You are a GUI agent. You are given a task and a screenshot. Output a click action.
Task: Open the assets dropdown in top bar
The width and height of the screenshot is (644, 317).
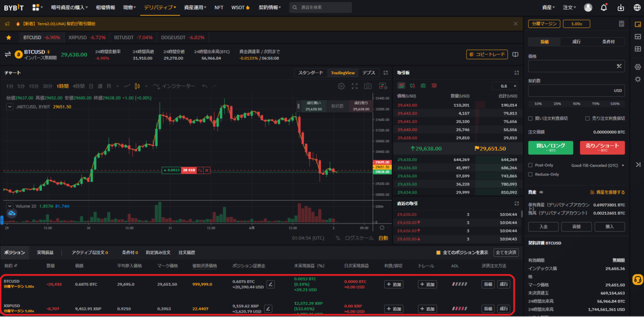[x=550, y=8]
